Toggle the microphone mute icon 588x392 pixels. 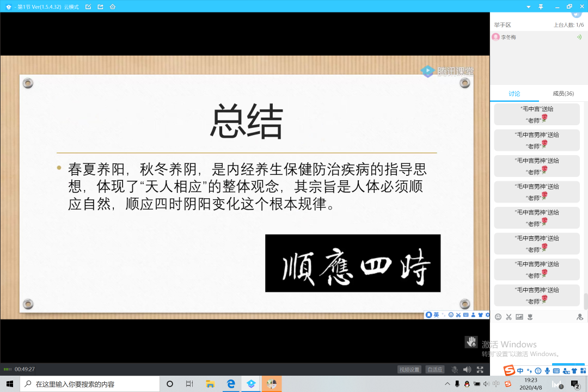click(455, 370)
